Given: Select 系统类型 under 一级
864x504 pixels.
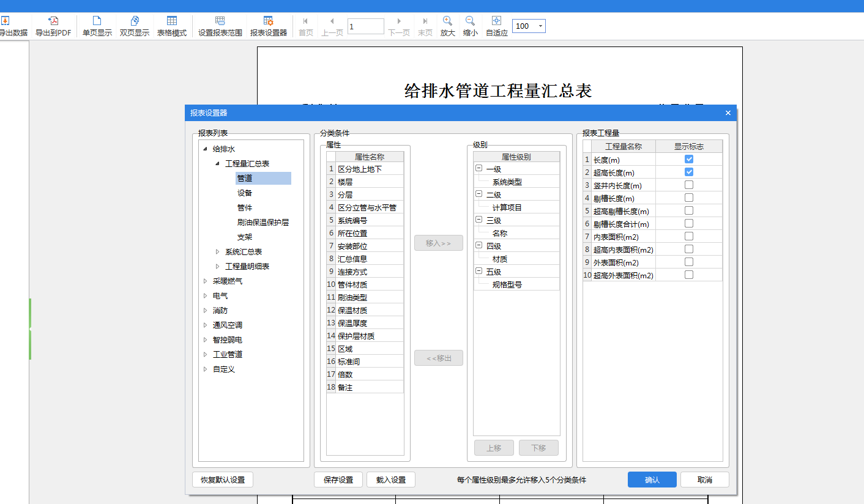Looking at the screenshot, I should click(507, 182).
